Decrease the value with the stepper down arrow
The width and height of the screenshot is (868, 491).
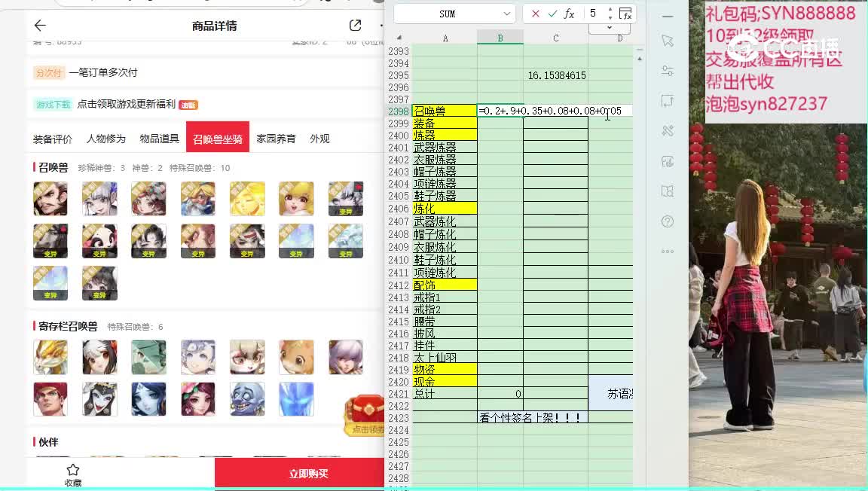tap(610, 18)
